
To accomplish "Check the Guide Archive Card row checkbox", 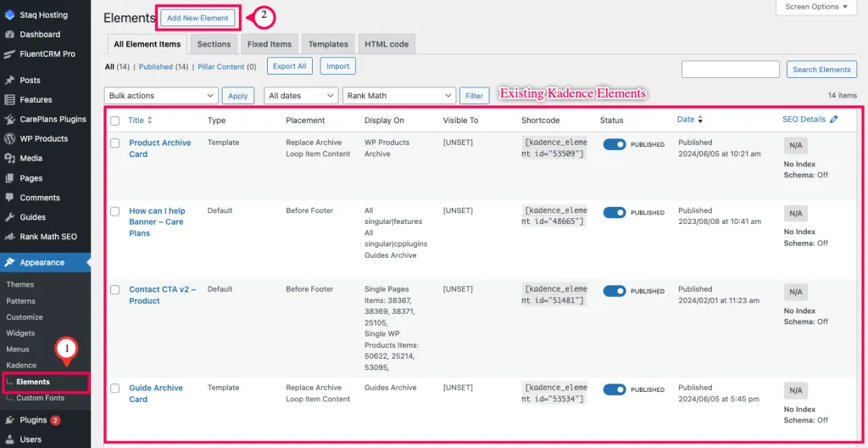I will pyautogui.click(x=114, y=388).
